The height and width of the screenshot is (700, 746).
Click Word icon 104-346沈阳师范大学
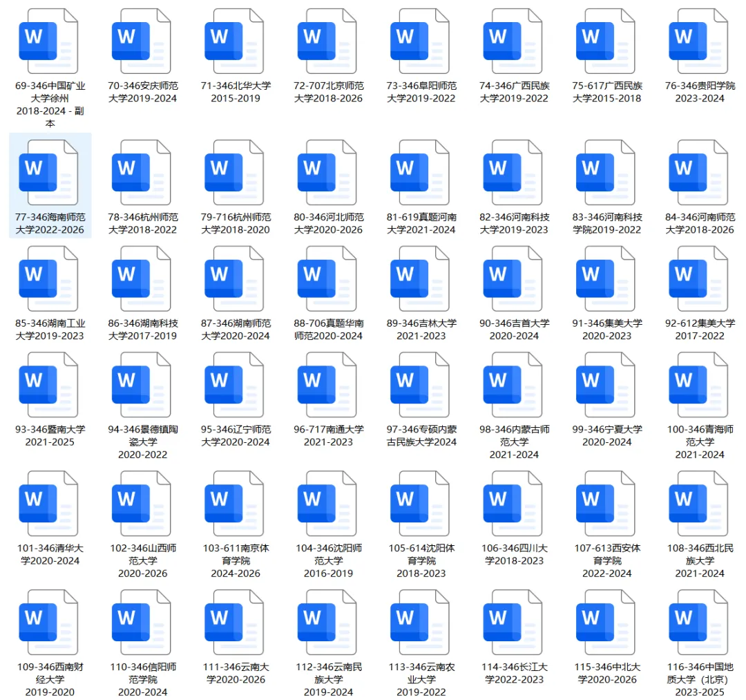click(327, 504)
